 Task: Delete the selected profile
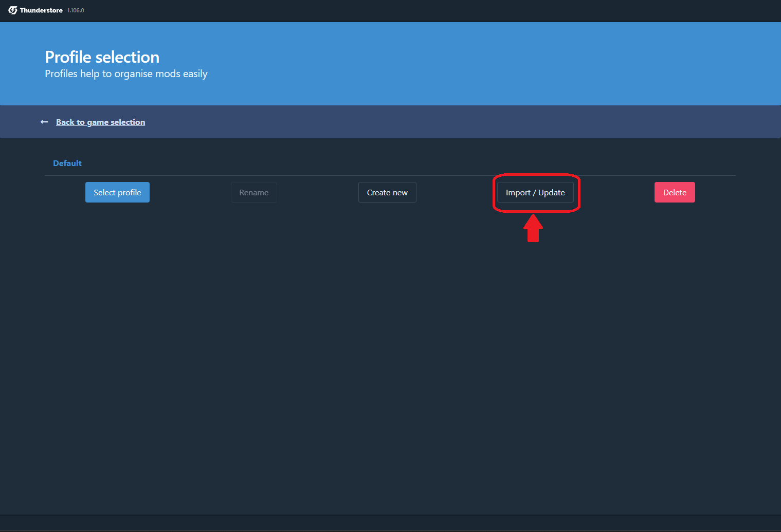[x=674, y=192]
